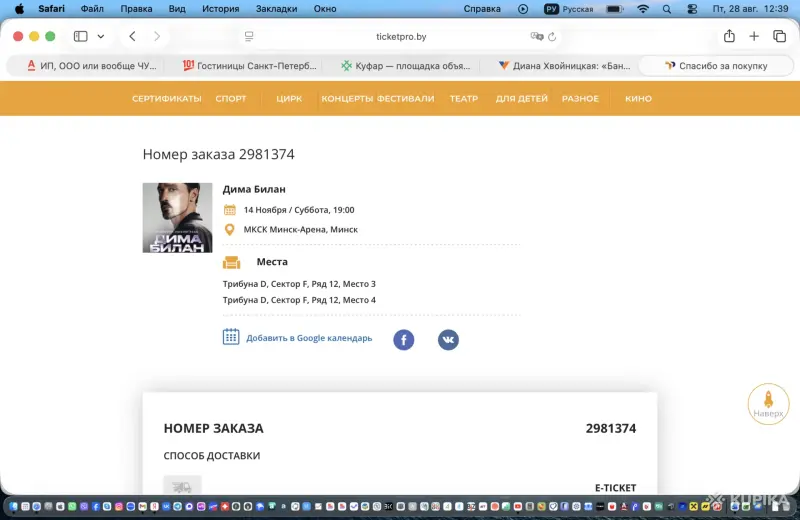This screenshot has height=520, width=800.
Task: Expand the sidebar tab group chevron
Action: [x=101, y=36]
